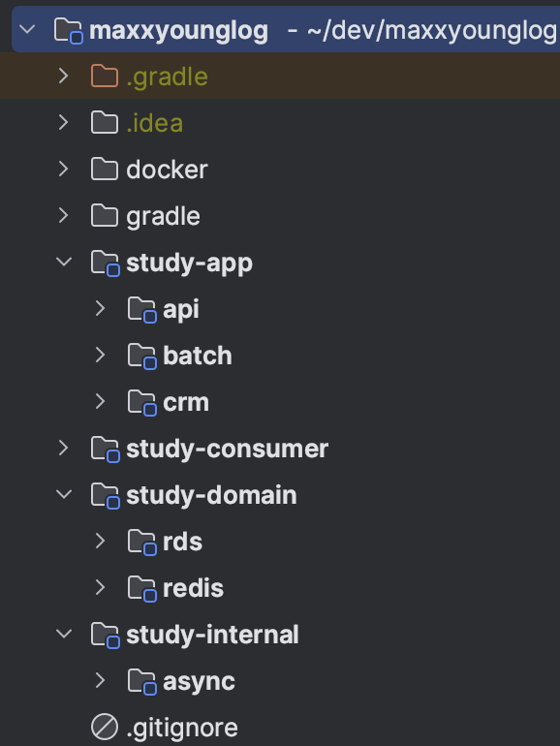Click the .gradle orange folder icon
This screenshot has width=560, height=746.
pos(105,77)
